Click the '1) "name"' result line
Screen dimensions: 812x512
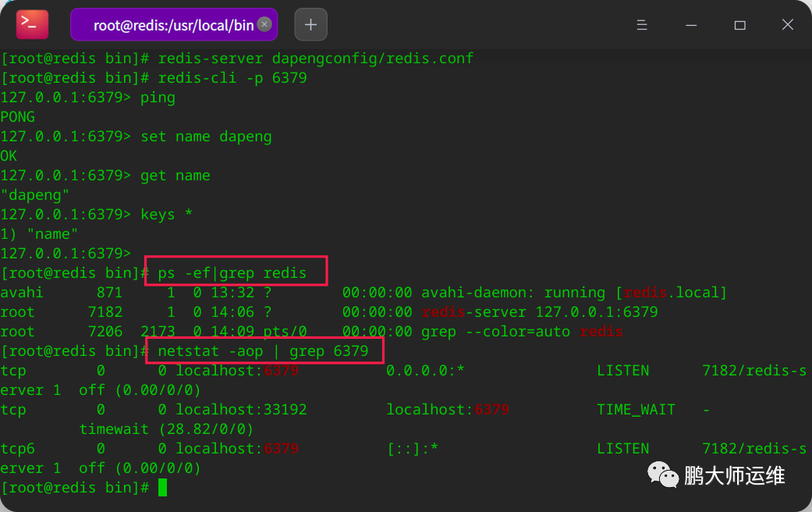pos(39,234)
